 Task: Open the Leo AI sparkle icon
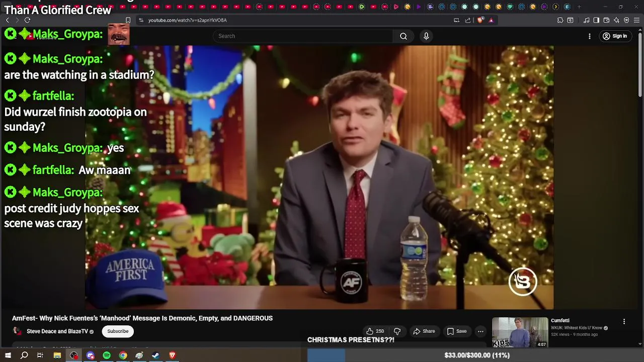616,20
